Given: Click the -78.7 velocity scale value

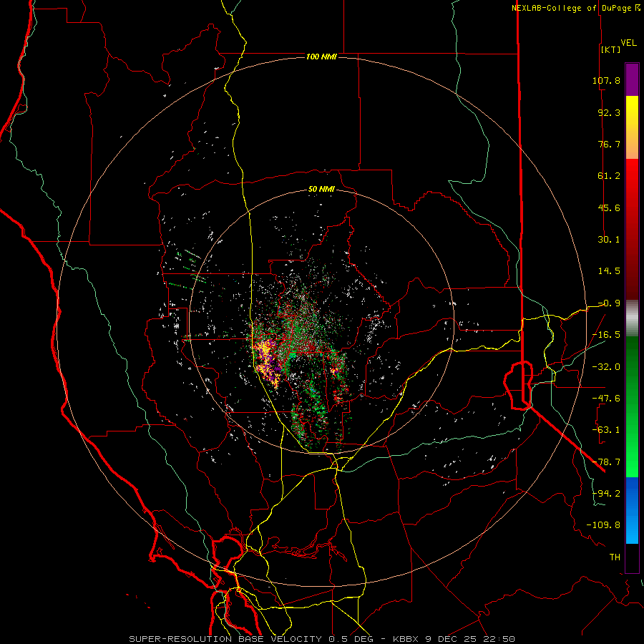Looking at the screenshot, I should [606, 462].
